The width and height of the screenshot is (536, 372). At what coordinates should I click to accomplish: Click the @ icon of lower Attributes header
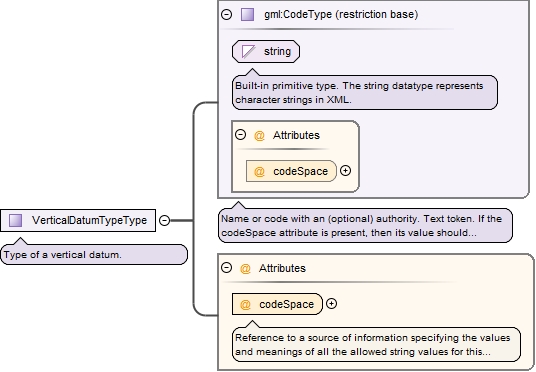coord(245,268)
